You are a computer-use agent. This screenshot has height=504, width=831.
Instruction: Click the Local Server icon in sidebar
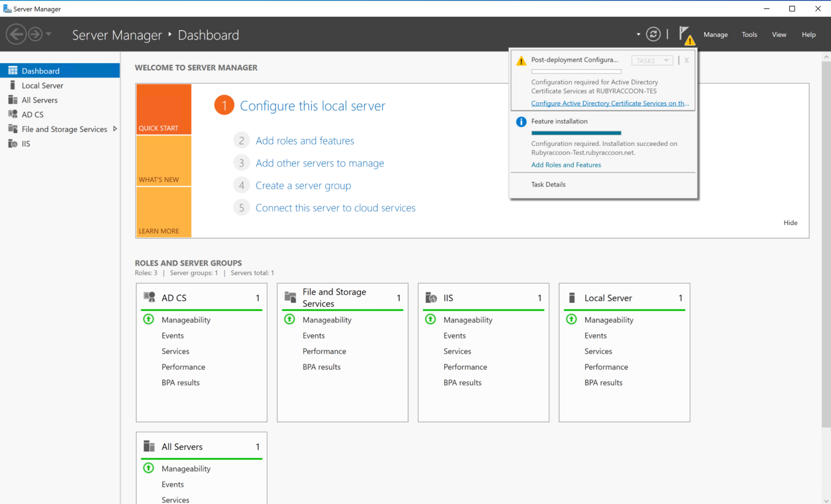(12, 85)
